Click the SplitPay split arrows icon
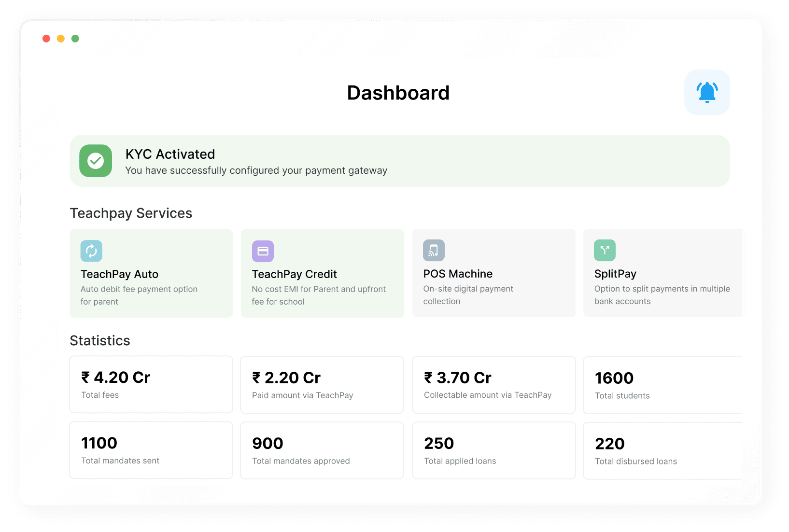789x532 pixels. (x=605, y=250)
